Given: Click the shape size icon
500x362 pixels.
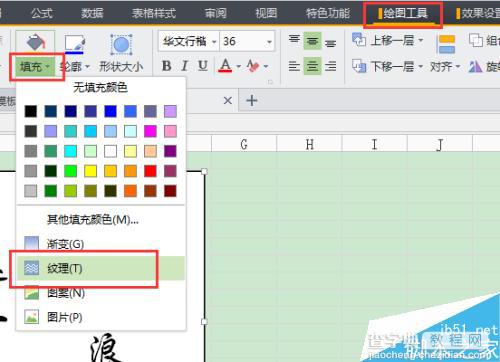Looking at the screenshot, I should [x=121, y=44].
